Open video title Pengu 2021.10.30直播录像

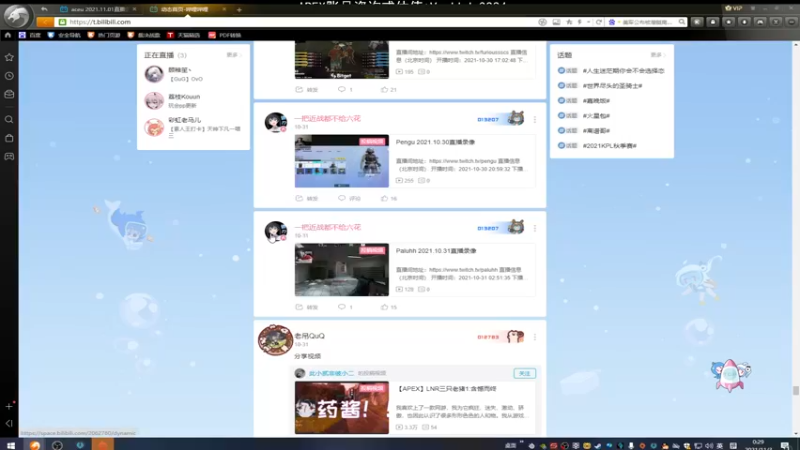point(435,142)
